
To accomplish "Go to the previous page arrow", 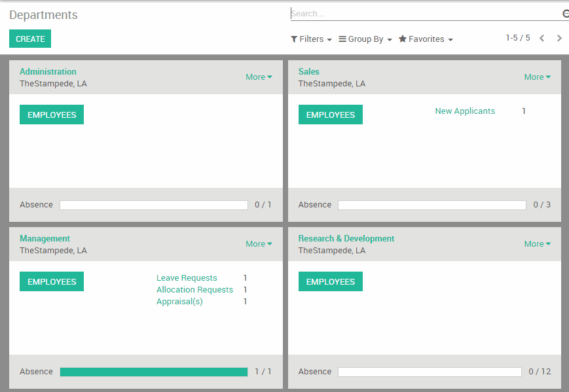I will click(x=541, y=38).
